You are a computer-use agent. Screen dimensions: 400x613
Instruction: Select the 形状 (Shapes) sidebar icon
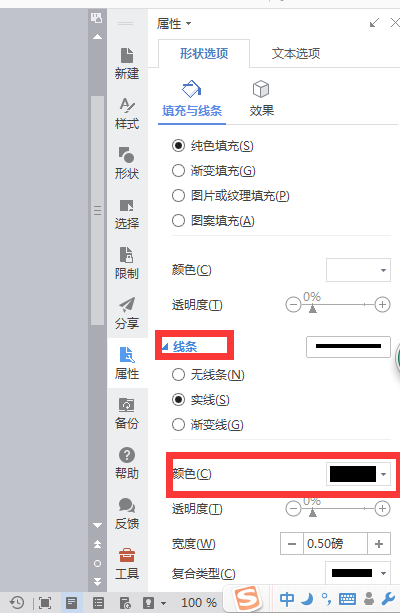click(127, 163)
